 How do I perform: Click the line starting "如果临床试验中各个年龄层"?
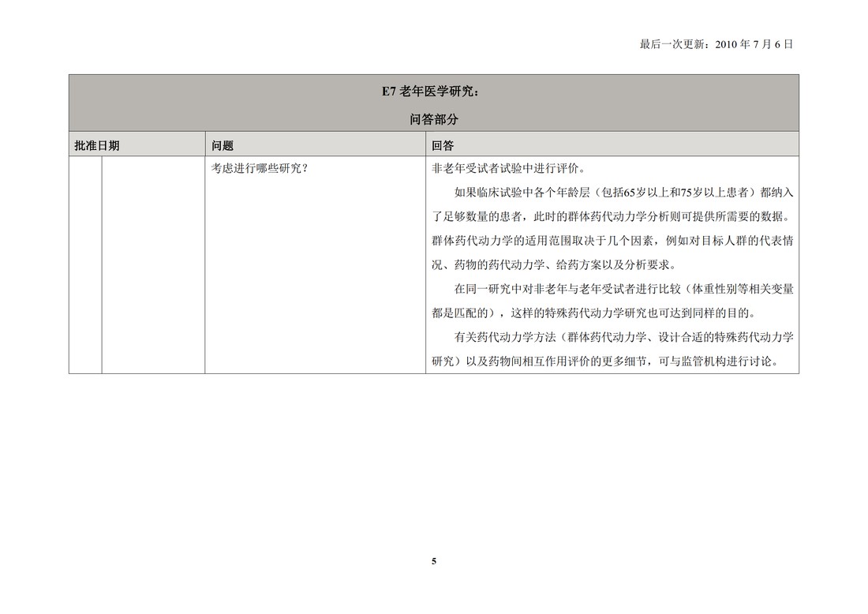point(624,192)
